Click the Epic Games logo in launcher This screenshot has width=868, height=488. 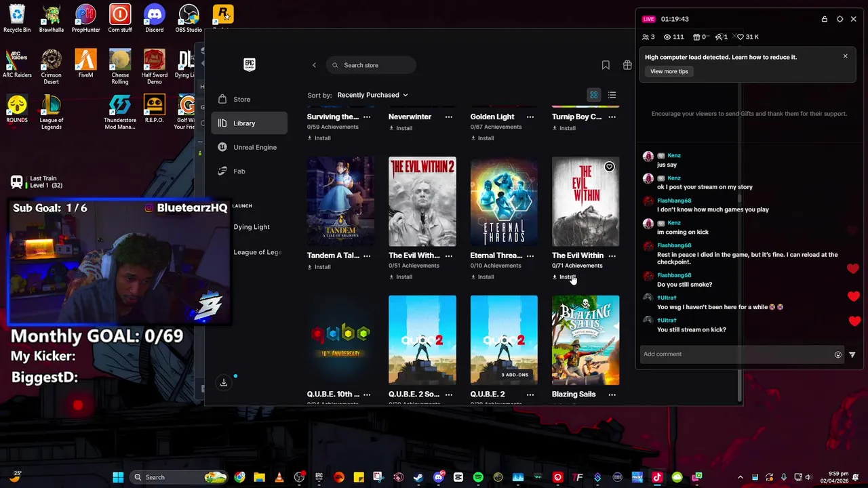coord(250,64)
